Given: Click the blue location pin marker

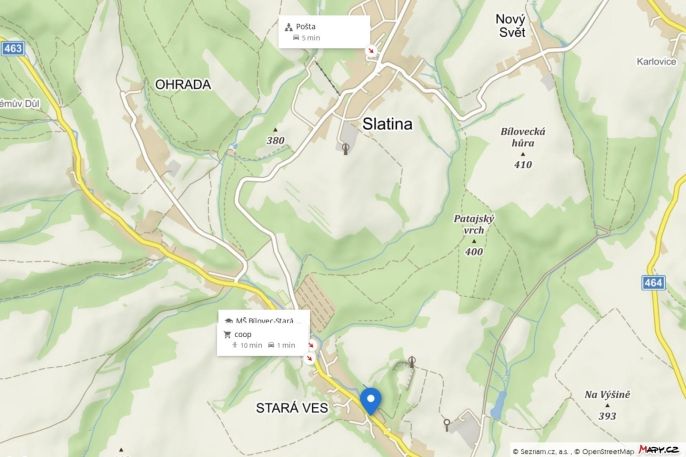Looking at the screenshot, I should 371,401.
